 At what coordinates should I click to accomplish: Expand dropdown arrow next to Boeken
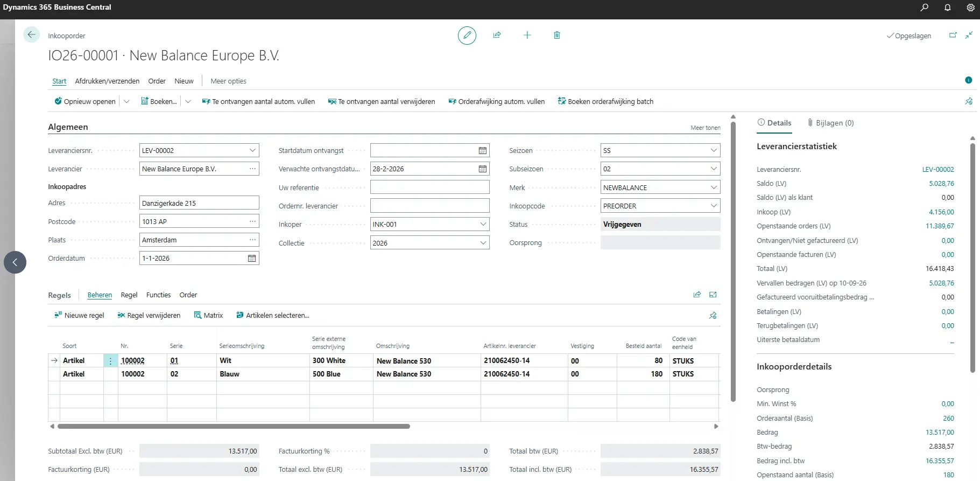click(188, 101)
